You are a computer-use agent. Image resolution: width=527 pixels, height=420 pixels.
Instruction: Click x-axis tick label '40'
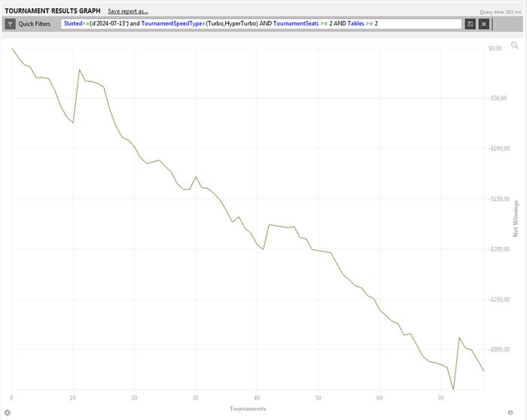[257, 398]
